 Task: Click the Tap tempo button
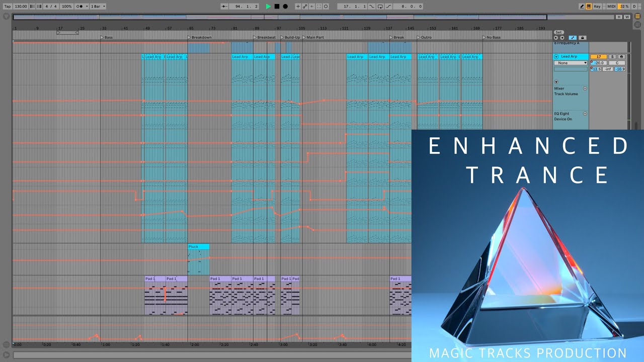point(8,7)
